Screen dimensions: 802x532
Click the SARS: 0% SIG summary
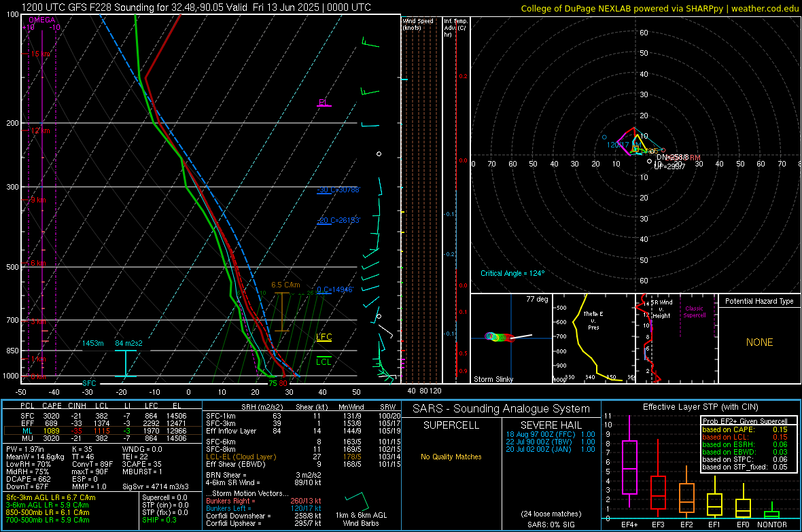click(551, 525)
